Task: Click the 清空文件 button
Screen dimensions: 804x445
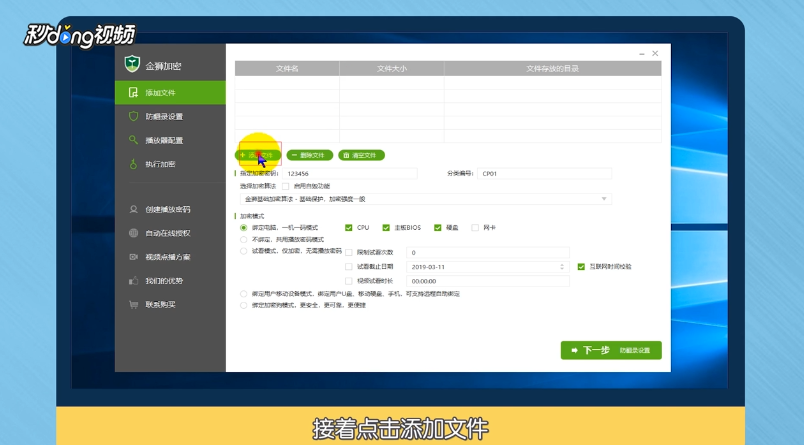Action: tap(361, 155)
